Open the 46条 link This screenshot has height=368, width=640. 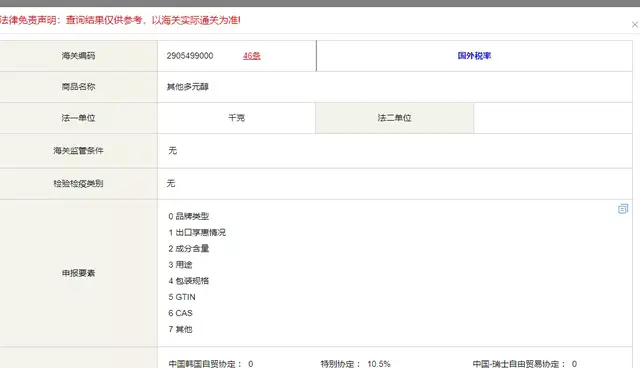[x=251, y=56]
